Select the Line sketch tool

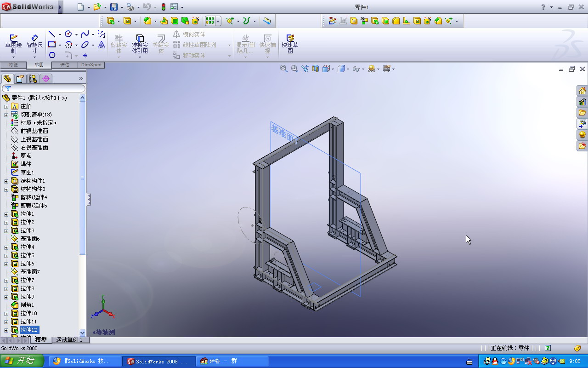(x=52, y=34)
